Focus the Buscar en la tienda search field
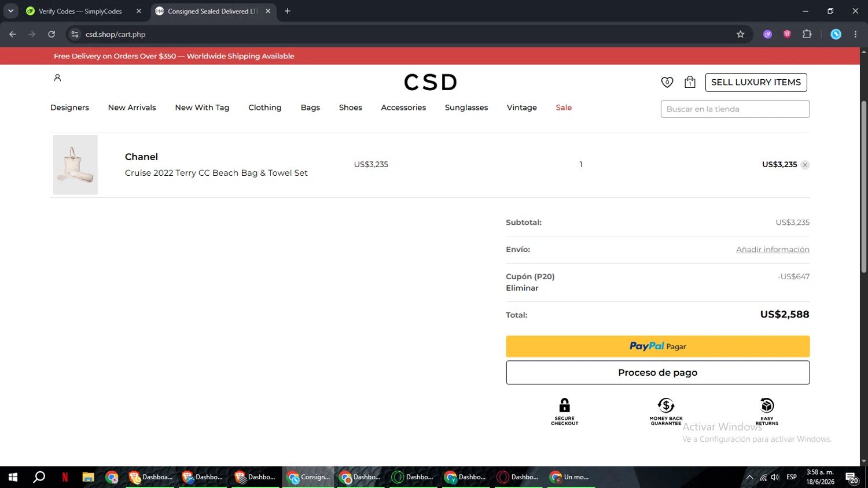The width and height of the screenshot is (868, 488). 735,109
